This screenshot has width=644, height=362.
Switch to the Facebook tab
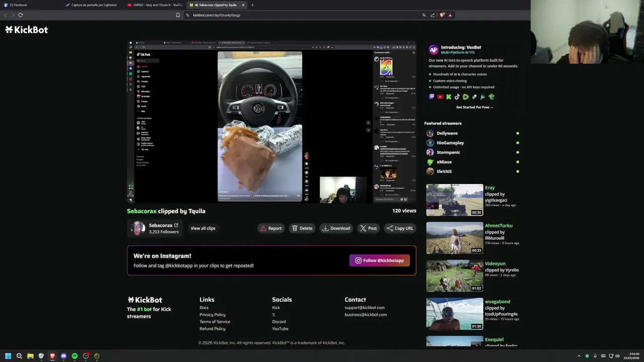click(30, 5)
